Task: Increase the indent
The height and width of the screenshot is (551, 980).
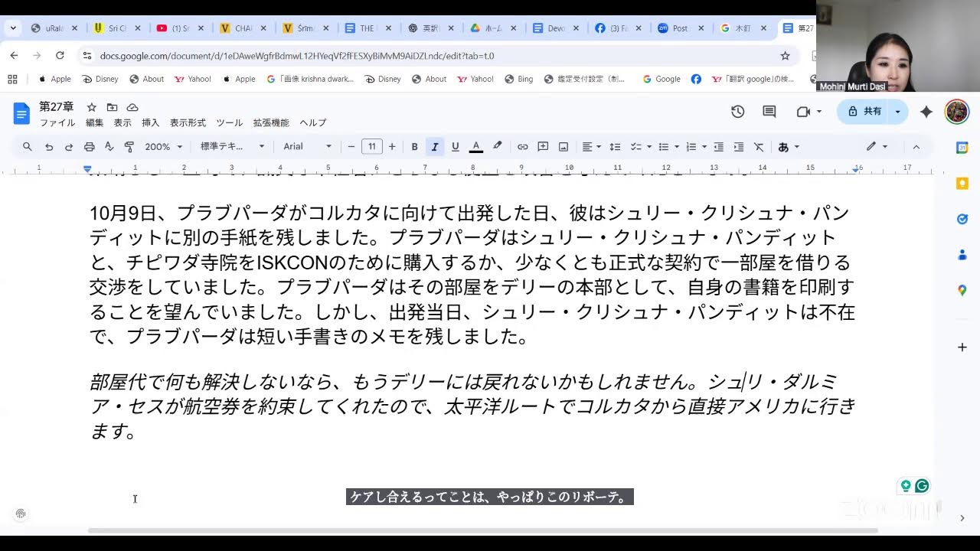Action: pos(739,147)
